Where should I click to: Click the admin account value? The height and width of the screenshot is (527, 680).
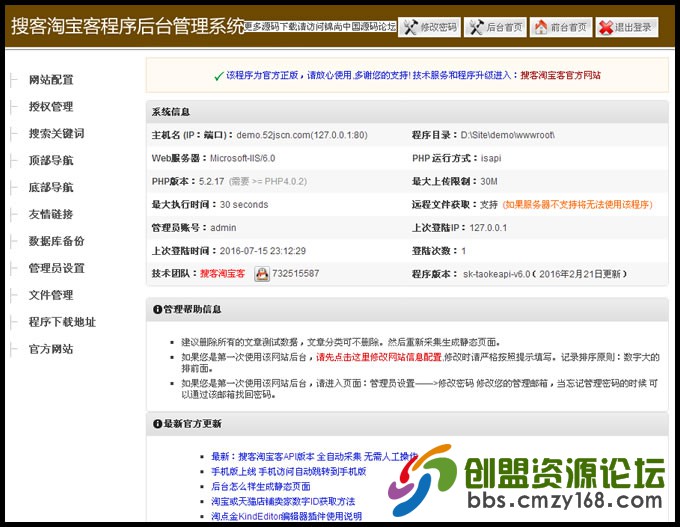tap(223, 228)
